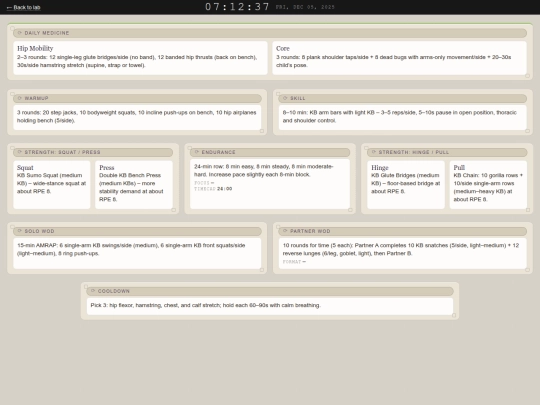Grab top-left handle of Strength: Hinge / Pull panel
This screenshot has width=540, height=405.
click(366, 148)
